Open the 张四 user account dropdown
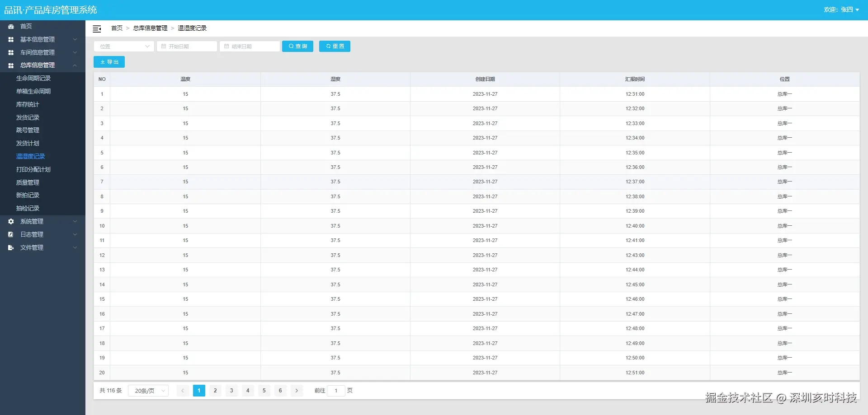Viewport: 868px width, 415px height. click(841, 9)
